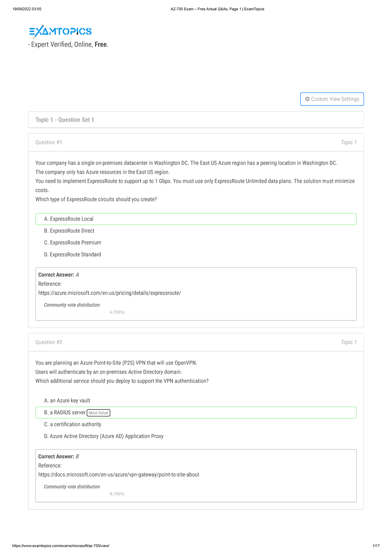Select answer B. ExpressRoute Direct
The image size is (392, 555).
coord(69,231)
